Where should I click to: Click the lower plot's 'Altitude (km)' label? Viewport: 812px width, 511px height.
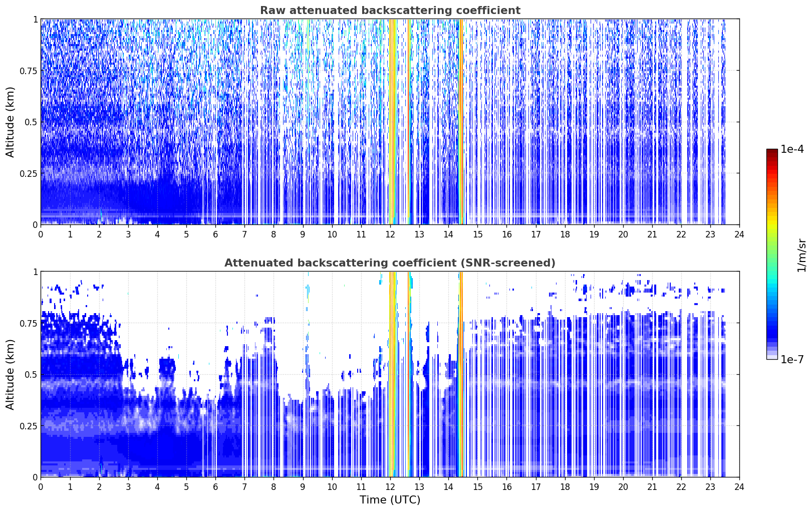pos(11,374)
